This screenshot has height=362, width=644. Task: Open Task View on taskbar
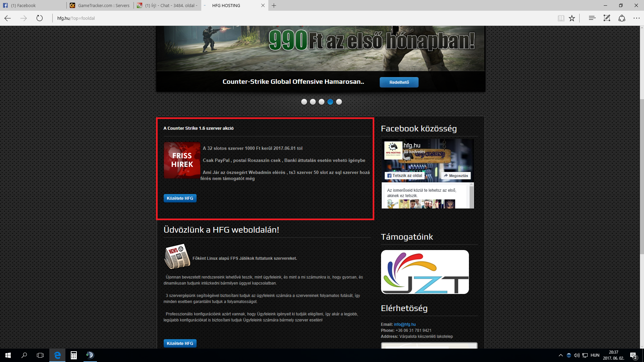click(x=40, y=355)
